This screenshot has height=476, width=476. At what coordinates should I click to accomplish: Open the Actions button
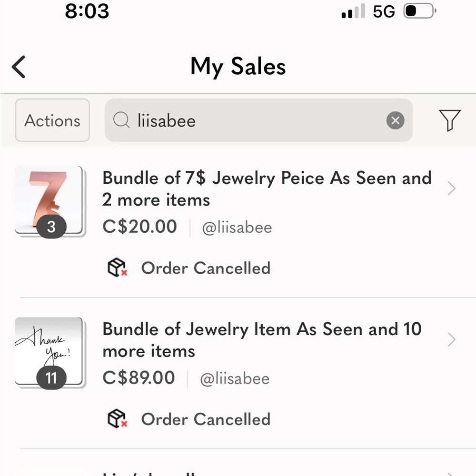click(52, 120)
